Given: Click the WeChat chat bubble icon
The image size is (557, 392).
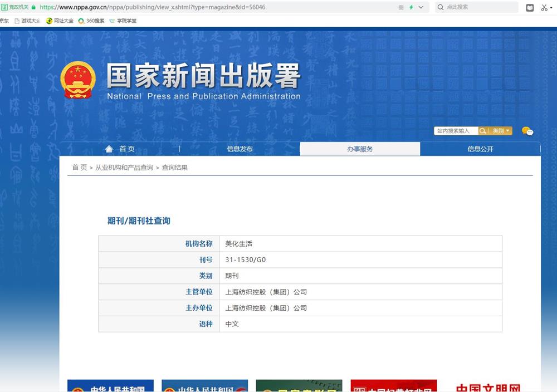Looking at the screenshot, I should [527, 131].
